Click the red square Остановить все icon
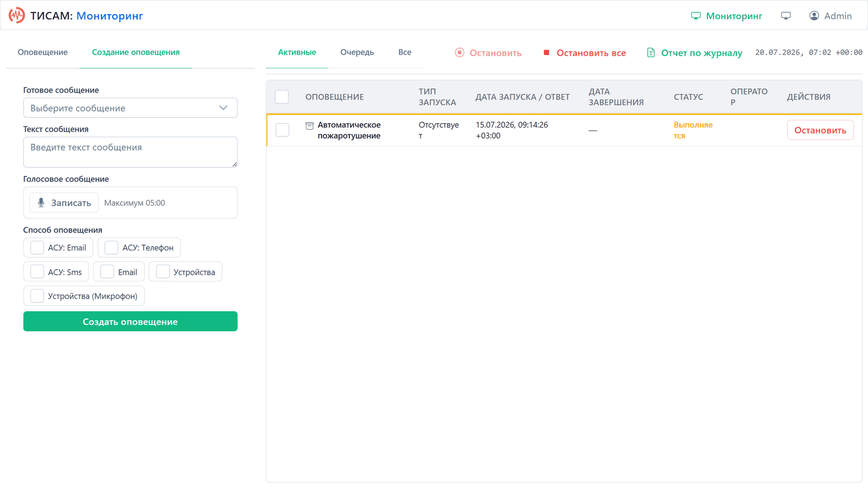The width and height of the screenshot is (868, 488). (546, 53)
